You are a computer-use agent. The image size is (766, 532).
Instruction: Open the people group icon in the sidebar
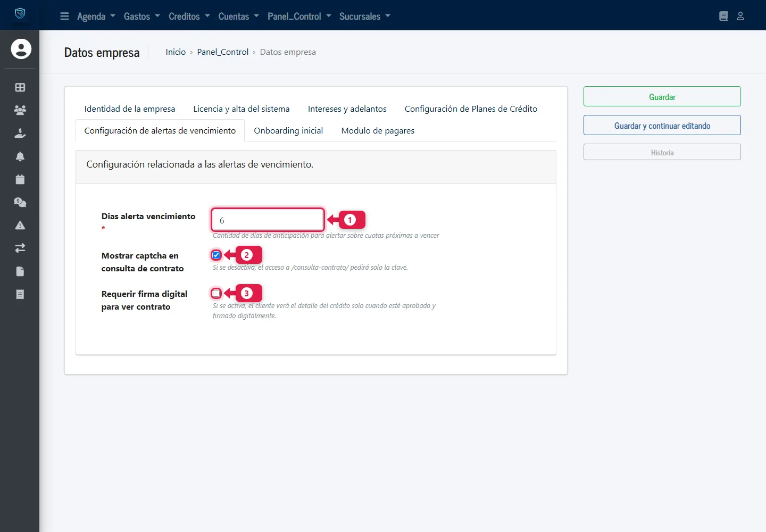[20, 110]
